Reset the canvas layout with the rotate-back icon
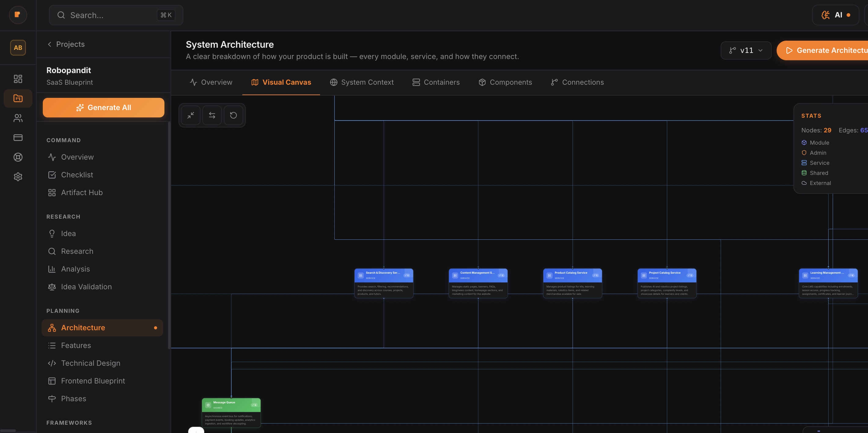 point(234,115)
